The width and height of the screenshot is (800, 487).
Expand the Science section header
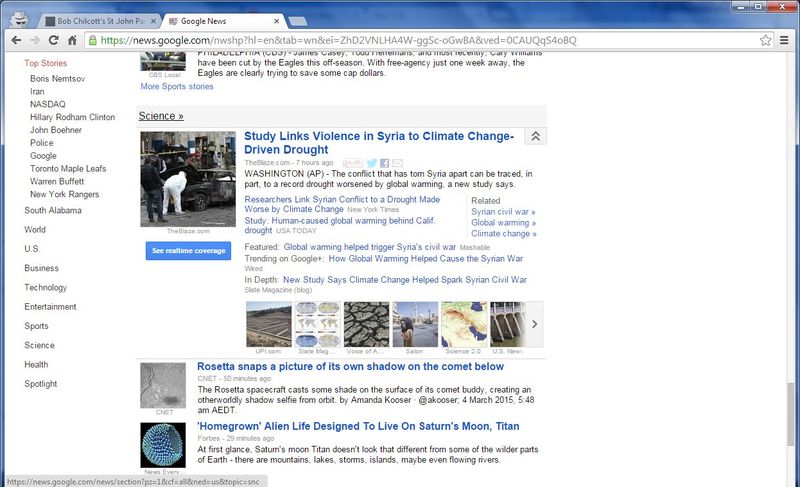[x=161, y=116]
